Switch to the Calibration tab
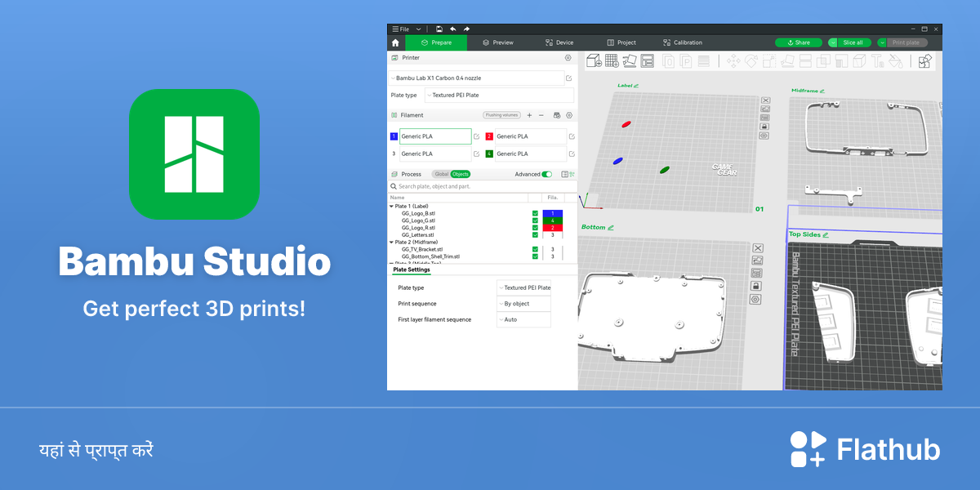Screen dimensions: 980x490 (x=683, y=42)
